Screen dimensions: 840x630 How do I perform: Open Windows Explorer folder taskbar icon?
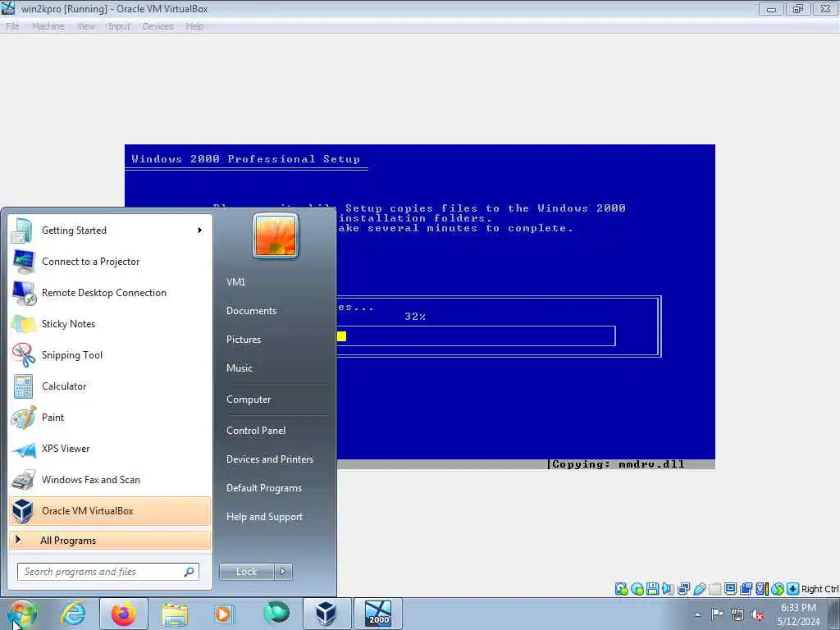click(175, 614)
